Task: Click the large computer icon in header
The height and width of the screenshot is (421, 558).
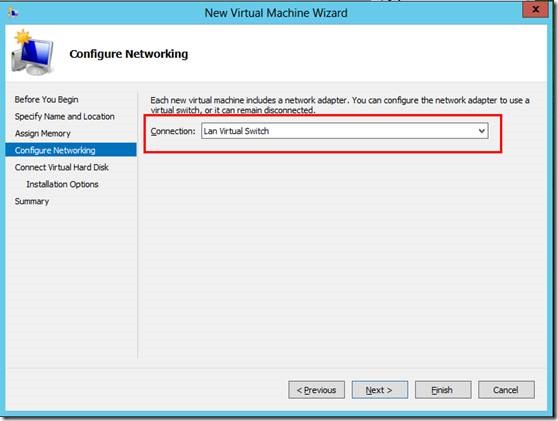Action: pyautogui.click(x=32, y=52)
